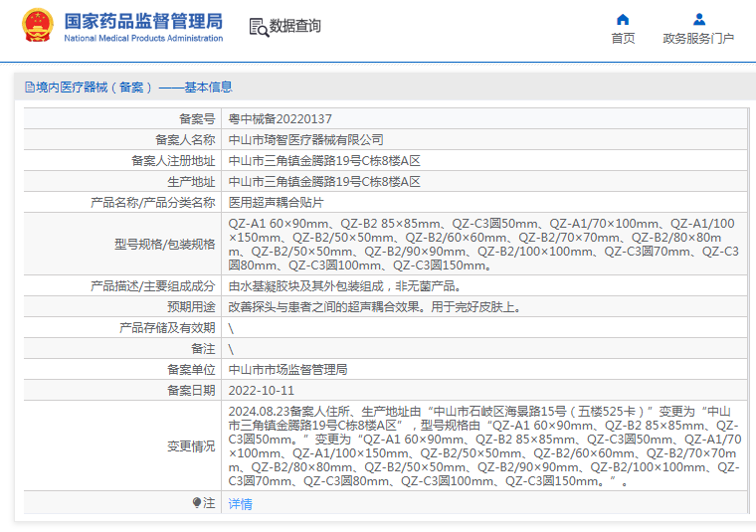Click the 型号规格/包装规格 value text
The width and height of the screenshot is (756, 532).
[483, 245]
